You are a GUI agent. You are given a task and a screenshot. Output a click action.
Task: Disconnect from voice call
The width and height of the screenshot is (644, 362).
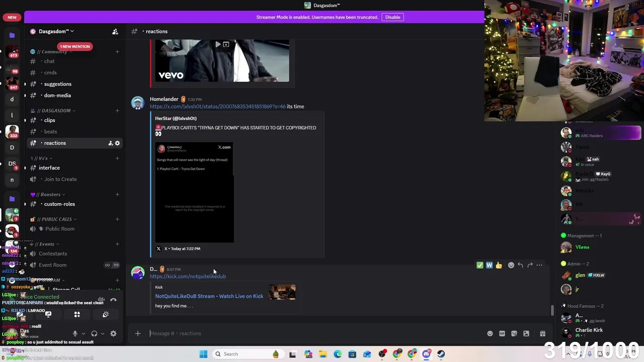tap(113, 300)
